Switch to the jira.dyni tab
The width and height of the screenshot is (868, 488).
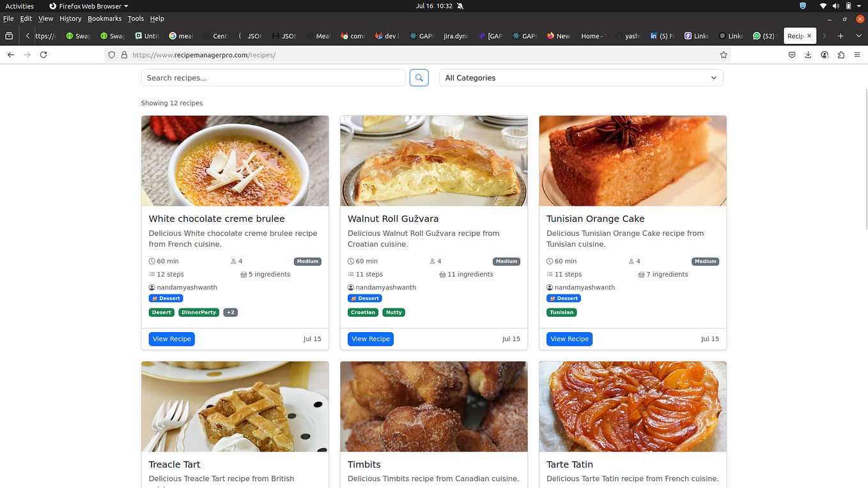[x=455, y=36]
